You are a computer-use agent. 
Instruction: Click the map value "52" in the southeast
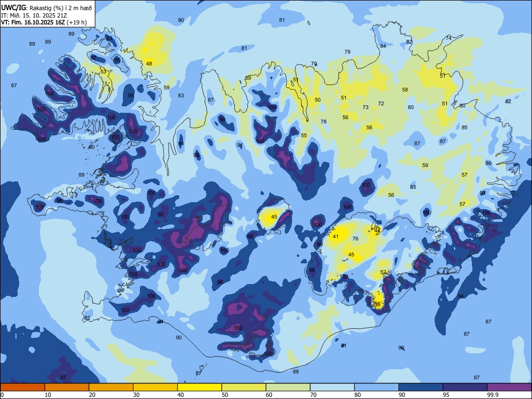384,272
